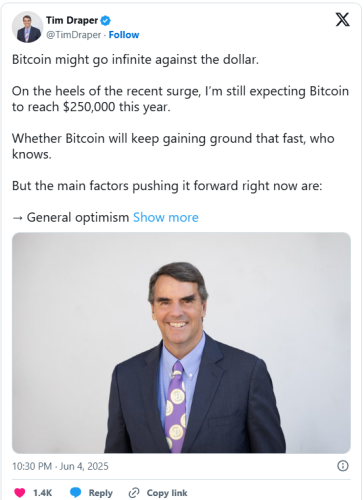The width and height of the screenshot is (364, 500).
Task: Click the 1.4K likes count
Action: click(43, 493)
